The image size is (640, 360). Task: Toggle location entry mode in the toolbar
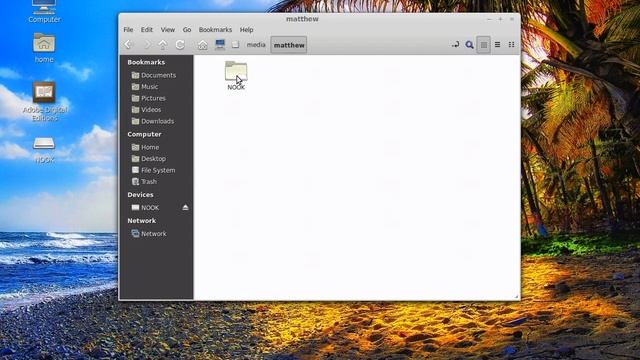[455, 44]
